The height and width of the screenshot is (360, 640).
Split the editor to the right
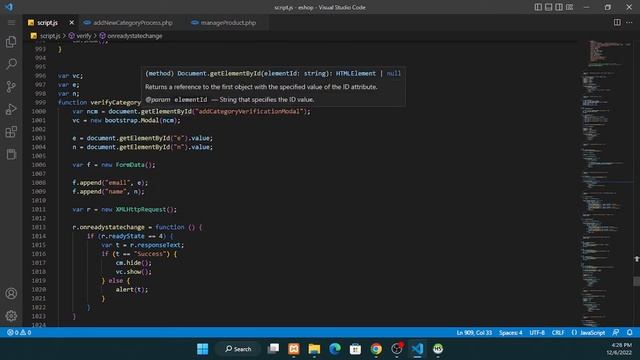(x=617, y=22)
